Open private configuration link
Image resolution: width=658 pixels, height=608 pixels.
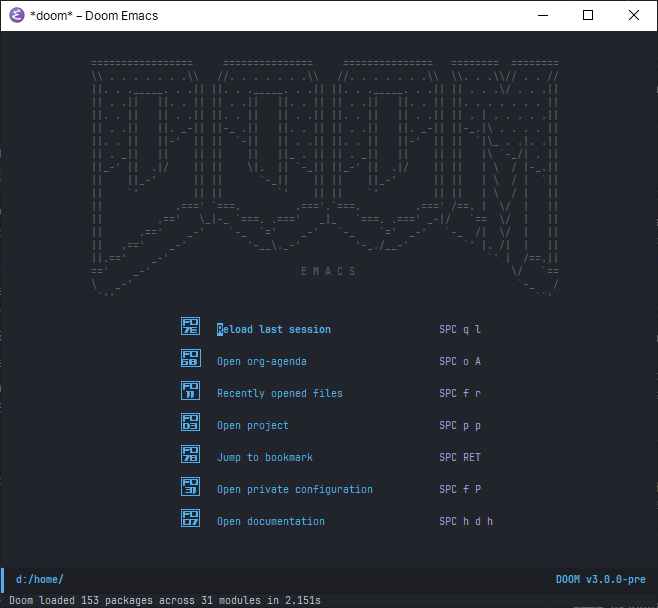[x=295, y=490]
